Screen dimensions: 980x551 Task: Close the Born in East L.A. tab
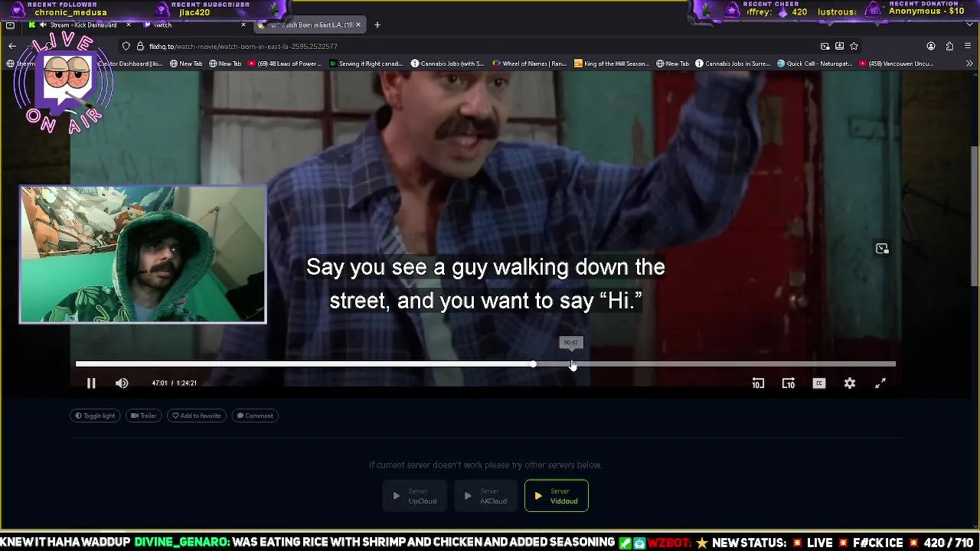(358, 25)
